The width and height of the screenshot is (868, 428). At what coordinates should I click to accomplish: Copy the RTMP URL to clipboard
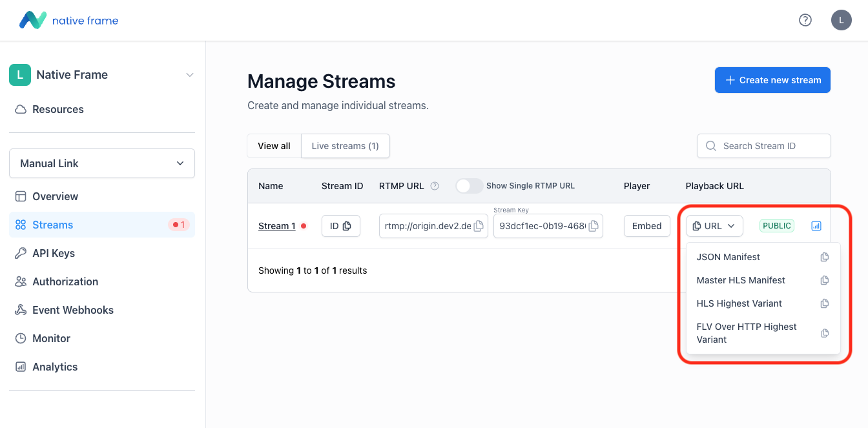tap(479, 226)
